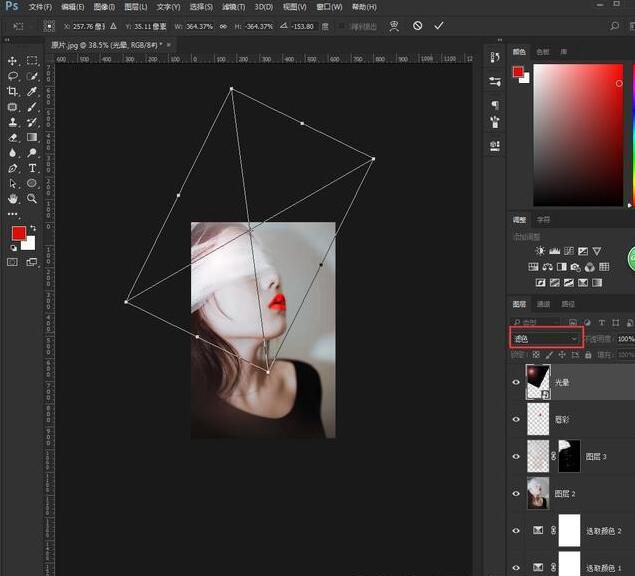Image resolution: width=635 pixels, height=576 pixels.
Task: Switch to the 色板 panel tab
Action: (x=543, y=51)
